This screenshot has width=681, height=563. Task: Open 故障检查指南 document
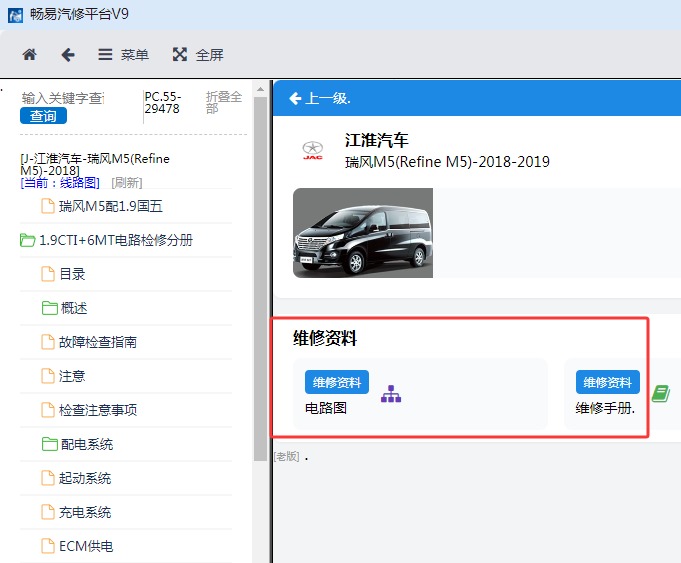click(98, 342)
